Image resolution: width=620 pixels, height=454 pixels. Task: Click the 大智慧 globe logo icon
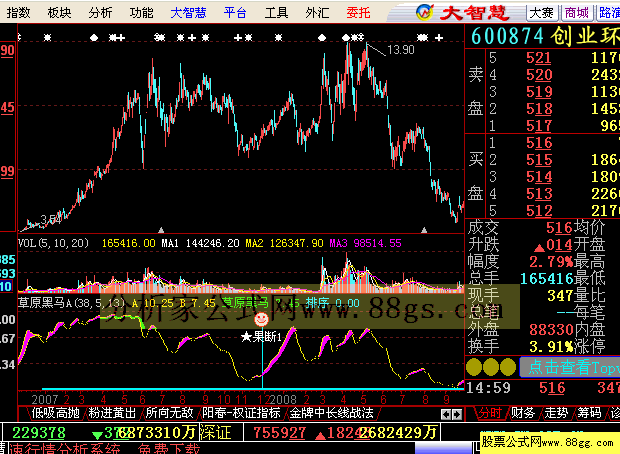425,12
